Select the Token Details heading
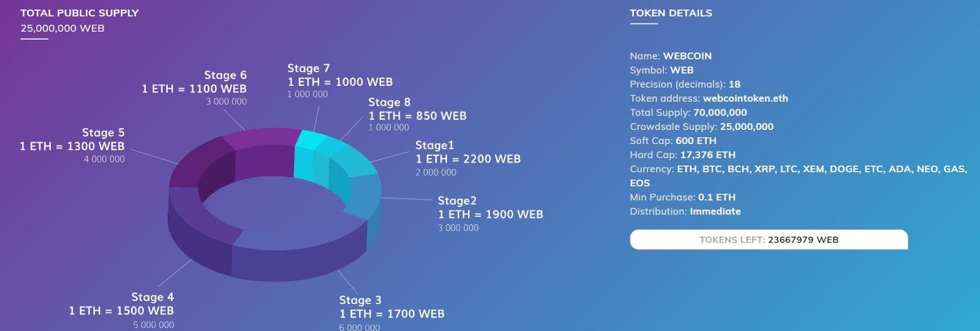The height and width of the screenshot is (331, 980). coord(671,13)
